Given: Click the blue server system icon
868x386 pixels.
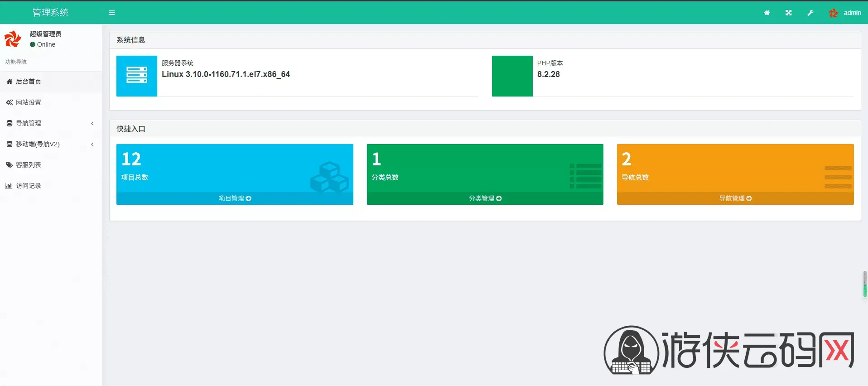Looking at the screenshot, I should pos(136,76).
